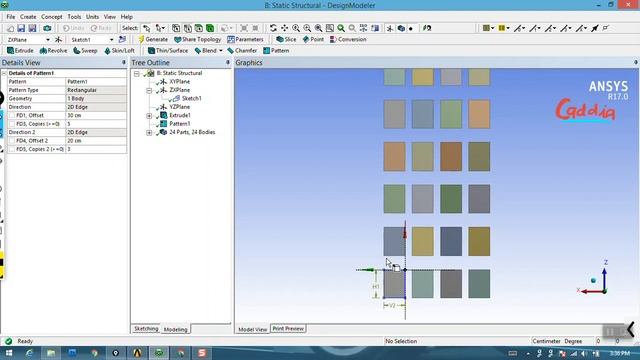This screenshot has width=640, height=360.
Task: Click the Chamfer tool
Action: pyautogui.click(x=242, y=51)
